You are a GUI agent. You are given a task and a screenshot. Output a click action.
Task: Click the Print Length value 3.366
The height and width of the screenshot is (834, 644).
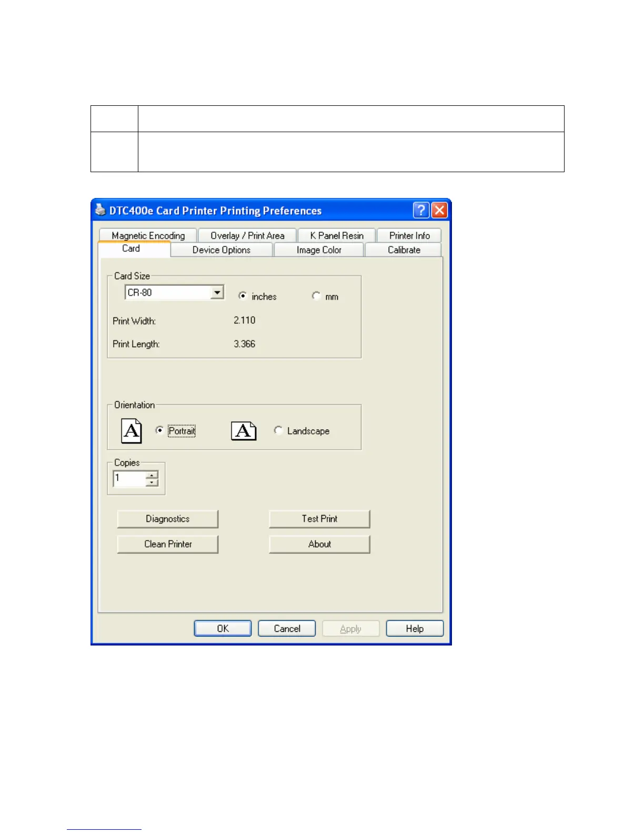tap(245, 344)
